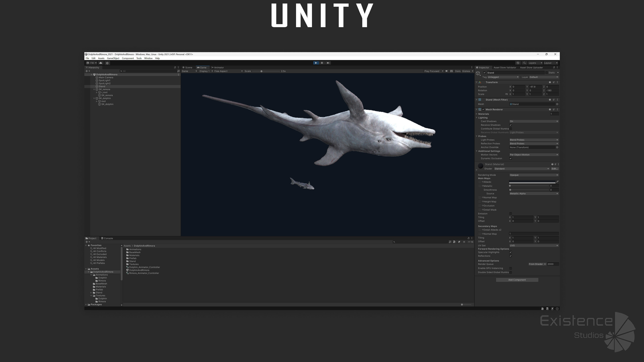Toggle the Hierarchy panel lock icon
Viewport: 644px width, 362px height.
(x=175, y=67)
